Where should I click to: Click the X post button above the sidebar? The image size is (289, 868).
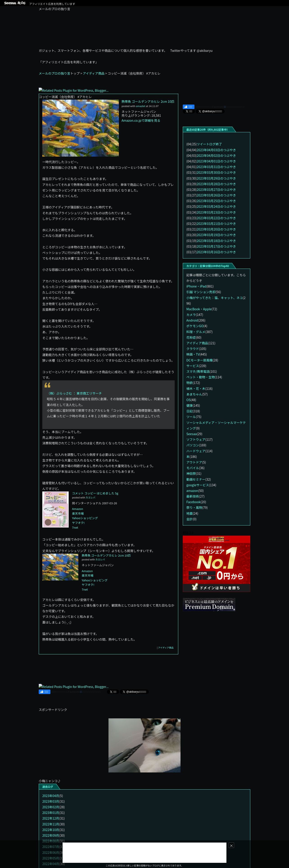(189, 111)
